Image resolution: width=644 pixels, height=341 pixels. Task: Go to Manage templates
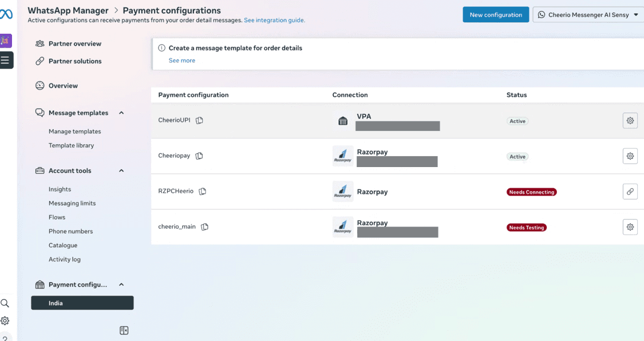(74, 132)
